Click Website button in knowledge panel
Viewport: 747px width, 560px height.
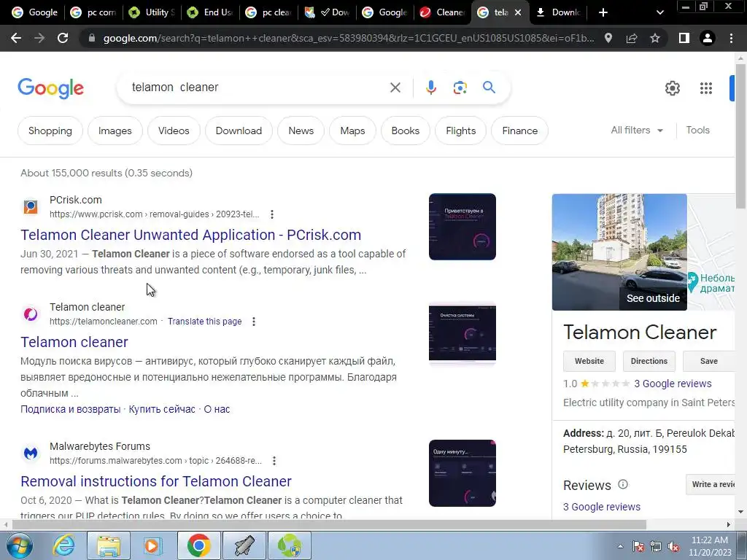[x=589, y=361]
